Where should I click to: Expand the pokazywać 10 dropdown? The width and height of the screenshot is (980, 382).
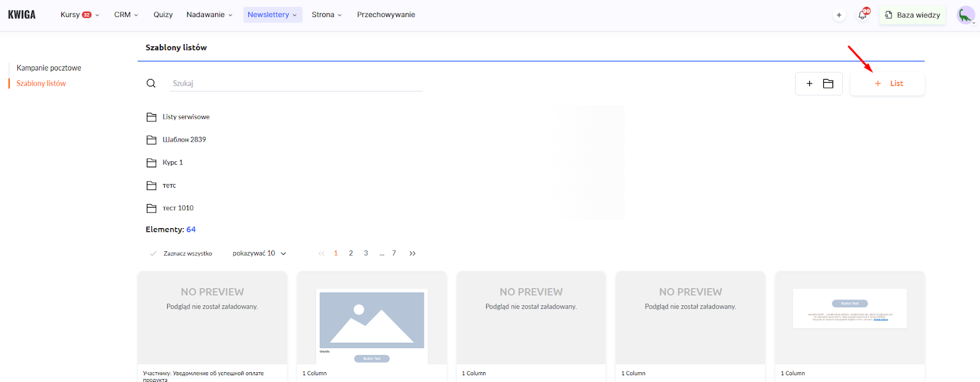coord(259,253)
